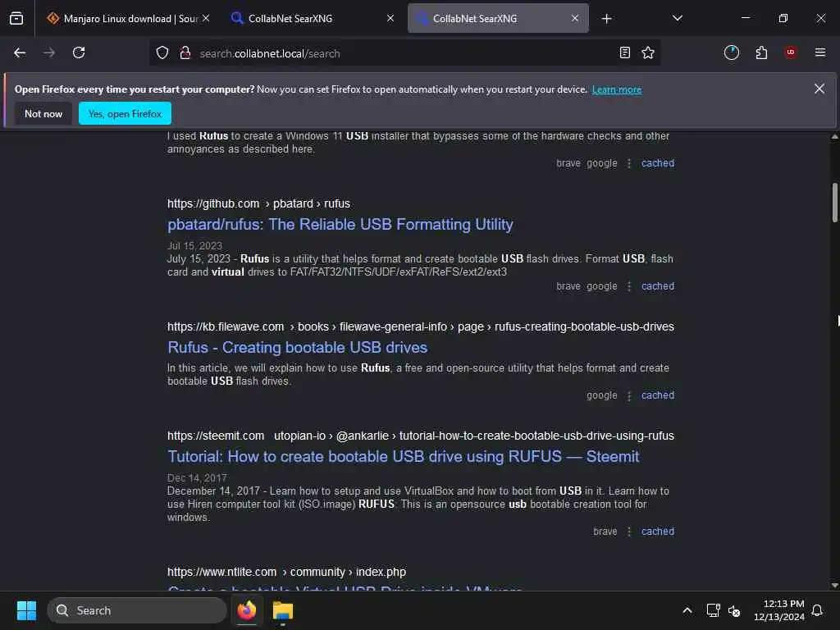Click the taskbar Search box
This screenshot has width=840, height=630.
pyautogui.click(x=137, y=610)
